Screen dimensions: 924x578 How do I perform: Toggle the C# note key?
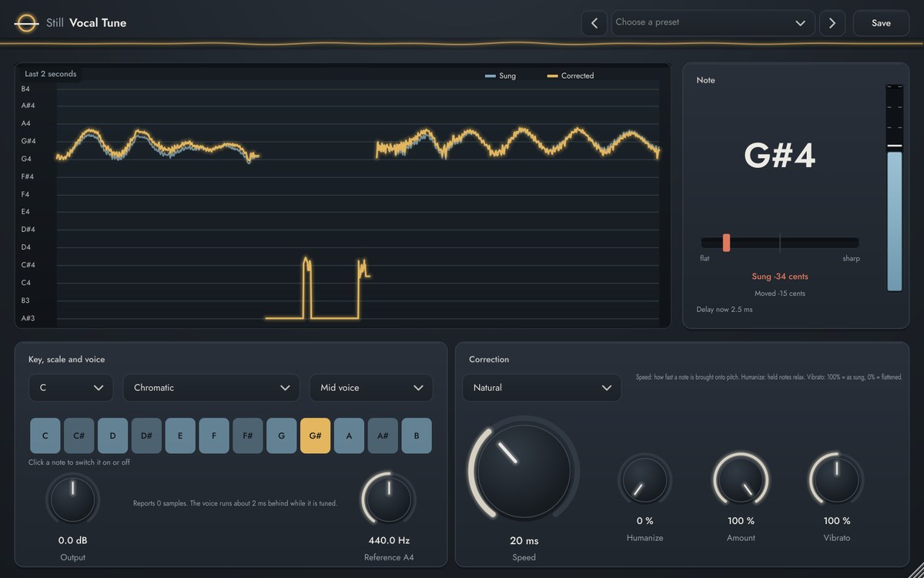[79, 436]
